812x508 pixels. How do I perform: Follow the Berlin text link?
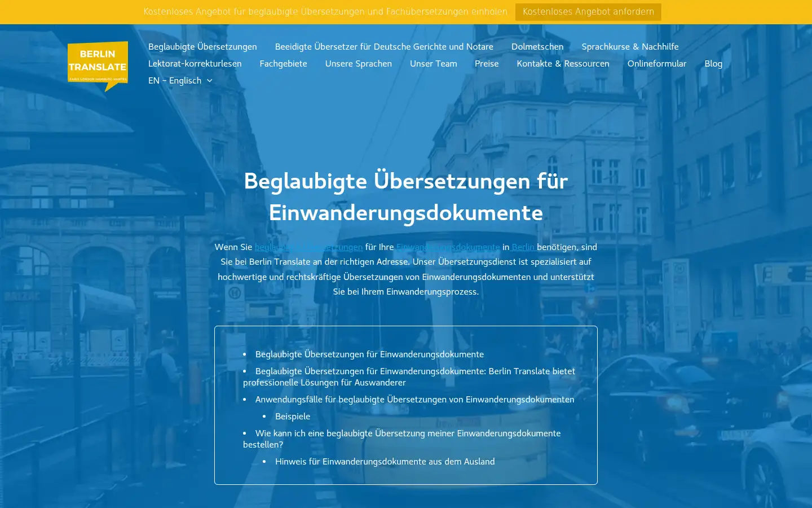pos(523,247)
